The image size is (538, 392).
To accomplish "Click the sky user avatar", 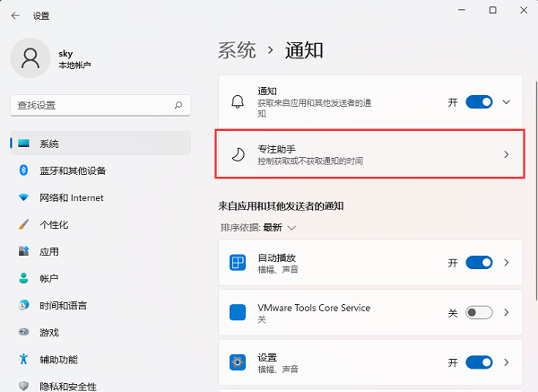I will (x=30, y=59).
